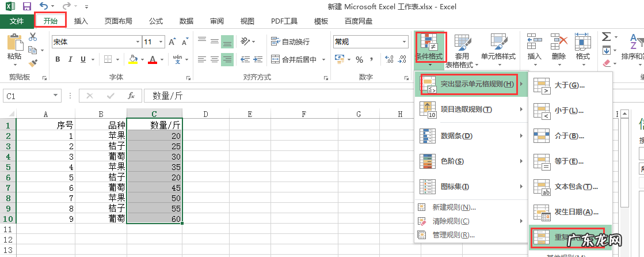The height and width of the screenshot is (257, 644).
Task: Select column D header
Action: tap(205, 114)
